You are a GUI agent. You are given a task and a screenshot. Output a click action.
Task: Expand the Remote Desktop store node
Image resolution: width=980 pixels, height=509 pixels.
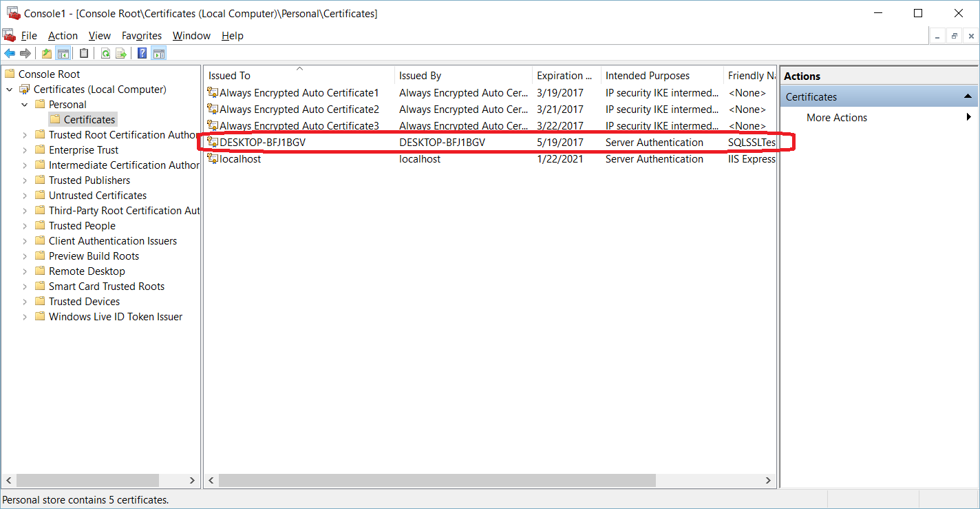point(25,271)
